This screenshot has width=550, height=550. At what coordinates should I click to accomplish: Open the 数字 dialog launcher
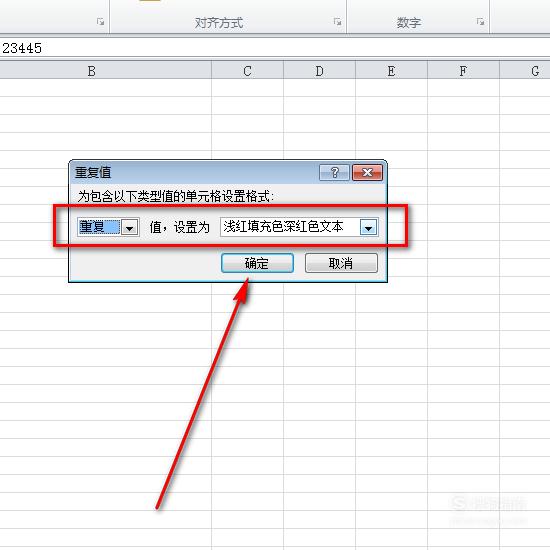(x=480, y=22)
